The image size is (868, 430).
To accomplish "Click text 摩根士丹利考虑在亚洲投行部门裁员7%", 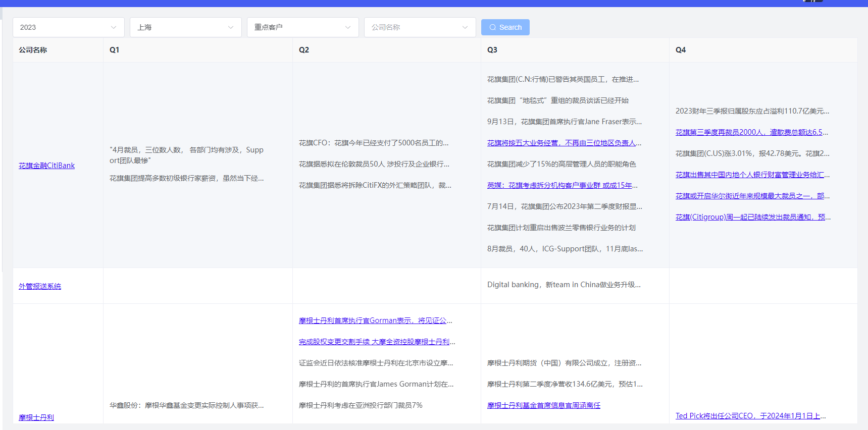I will (361, 405).
